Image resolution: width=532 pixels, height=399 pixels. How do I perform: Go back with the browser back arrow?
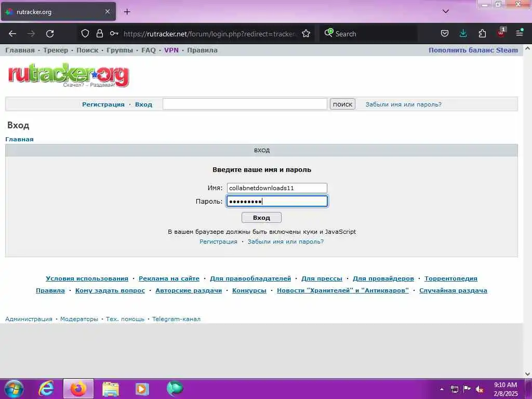click(x=12, y=34)
